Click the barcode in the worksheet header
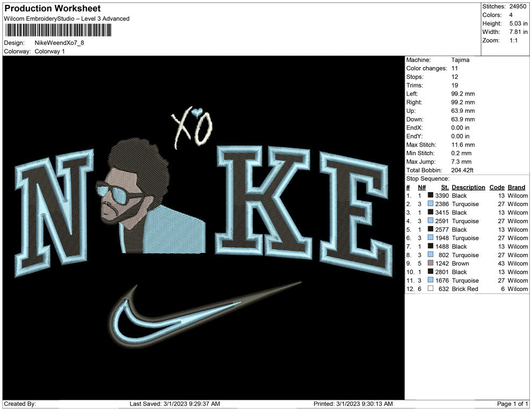The height and width of the screenshot is (409, 532). click(x=57, y=30)
